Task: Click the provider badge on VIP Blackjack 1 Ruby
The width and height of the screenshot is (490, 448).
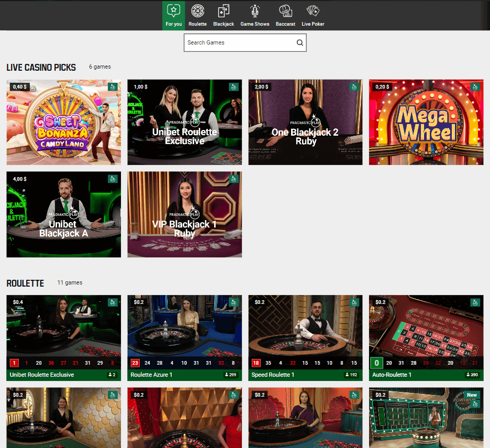Action: click(233, 179)
